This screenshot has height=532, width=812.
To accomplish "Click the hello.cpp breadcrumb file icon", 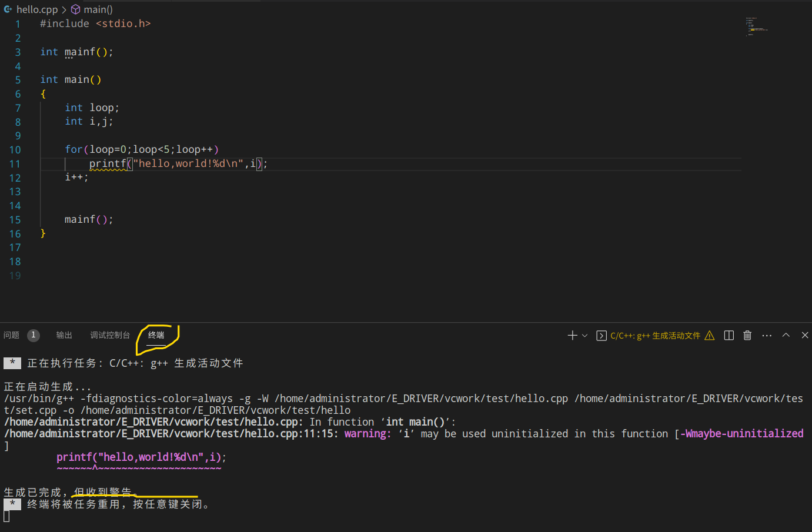I will click(x=8, y=9).
